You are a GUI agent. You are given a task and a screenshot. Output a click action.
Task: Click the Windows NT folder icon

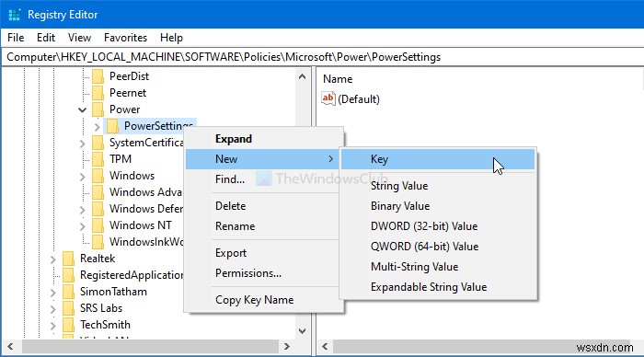(x=98, y=225)
